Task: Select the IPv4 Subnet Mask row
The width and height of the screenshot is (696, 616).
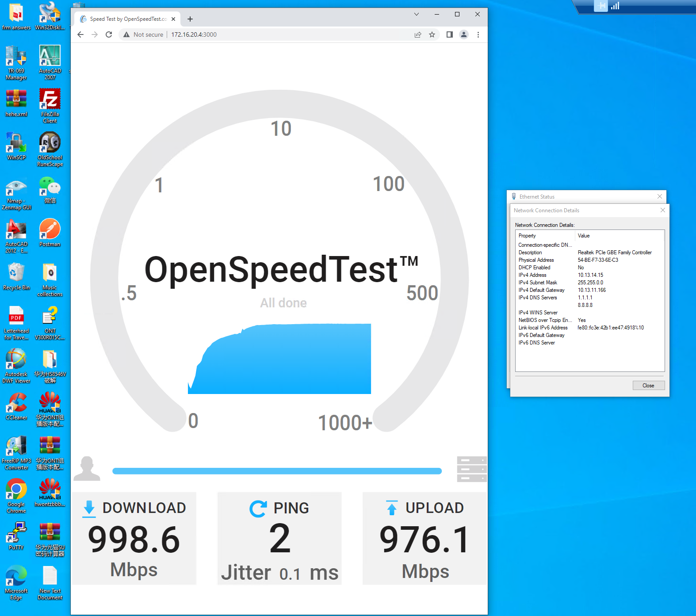Action: click(590, 283)
